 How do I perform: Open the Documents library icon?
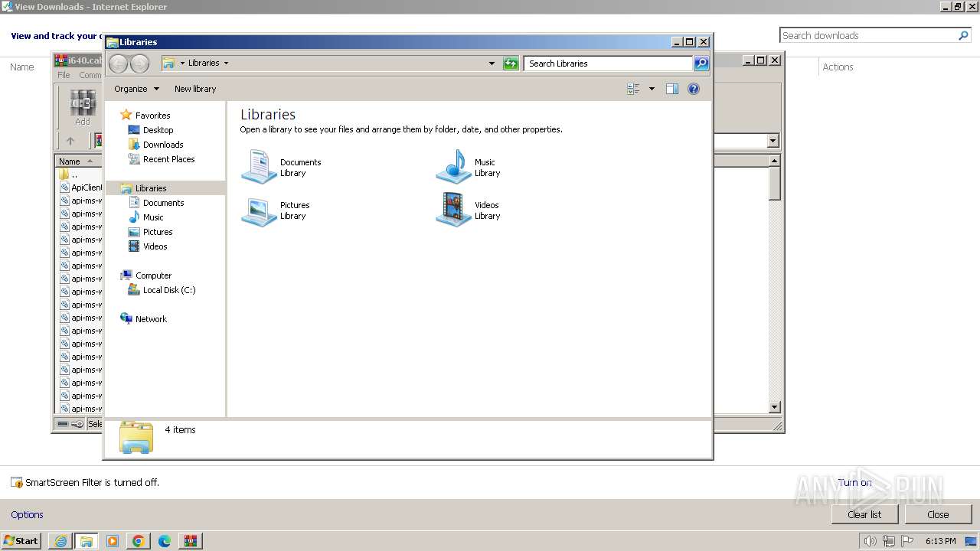(x=259, y=167)
